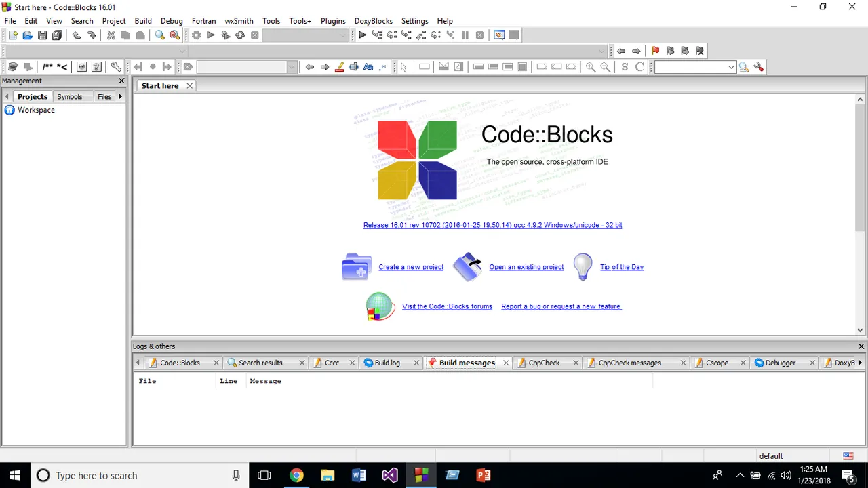The image size is (868, 488).
Task: Open ThreadSearch options wrench icon
Action: 759,67
